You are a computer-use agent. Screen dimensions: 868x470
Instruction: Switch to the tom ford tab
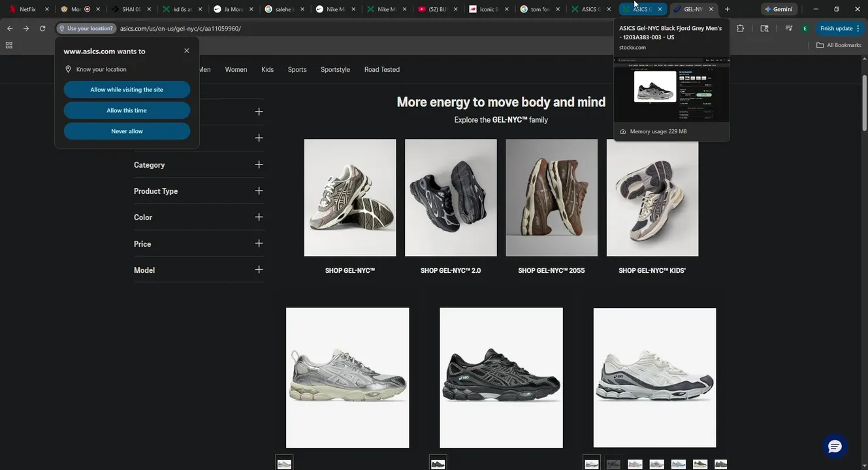click(x=539, y=9)
